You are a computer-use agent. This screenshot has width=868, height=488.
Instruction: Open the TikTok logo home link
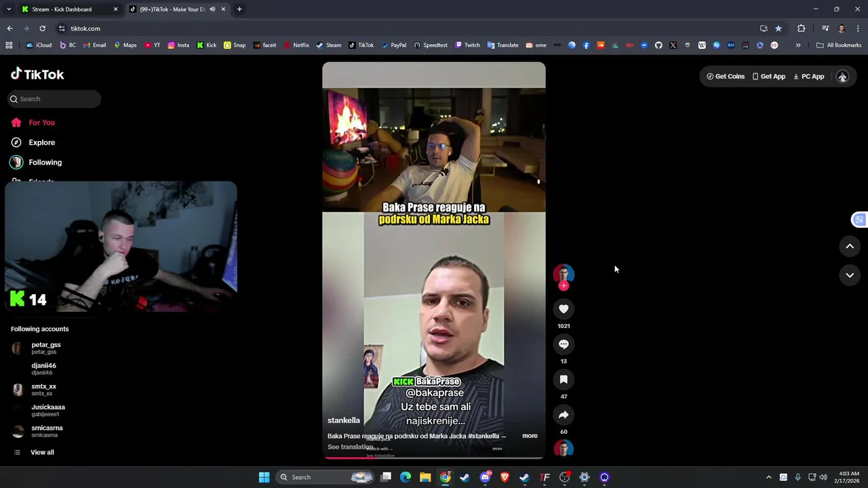click(x=37, y=75)
